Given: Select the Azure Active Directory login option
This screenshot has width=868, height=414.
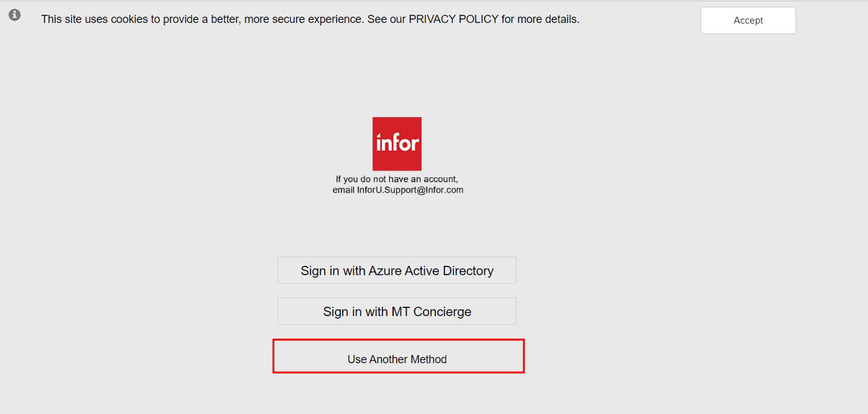Looking at the screenshot, I should point(397,270).
